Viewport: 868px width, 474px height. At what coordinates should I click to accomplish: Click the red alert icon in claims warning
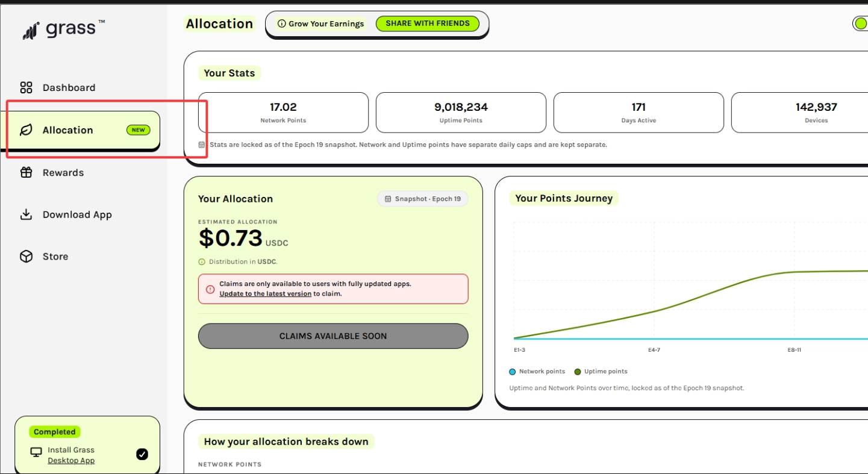pos(210,289)
